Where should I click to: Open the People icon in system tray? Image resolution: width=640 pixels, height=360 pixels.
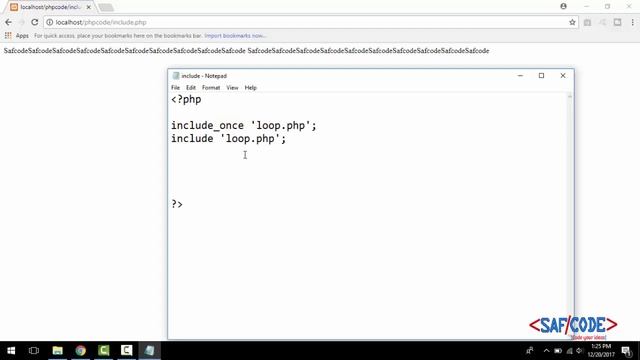530,351
